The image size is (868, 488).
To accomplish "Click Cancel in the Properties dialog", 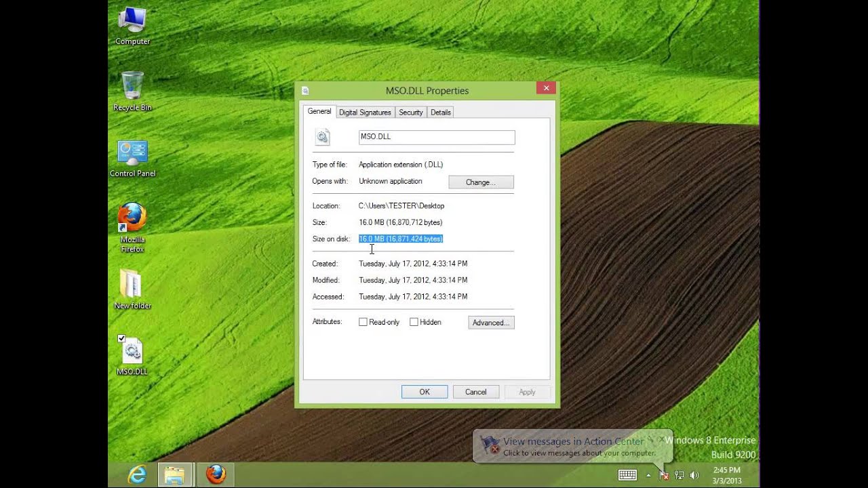I will click(475, 392).
